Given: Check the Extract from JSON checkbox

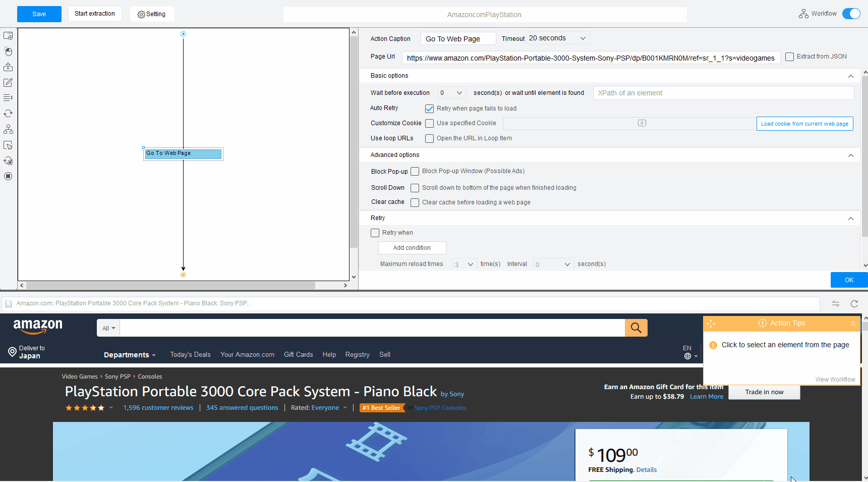Looking at the screenshot, I should 790,57.
